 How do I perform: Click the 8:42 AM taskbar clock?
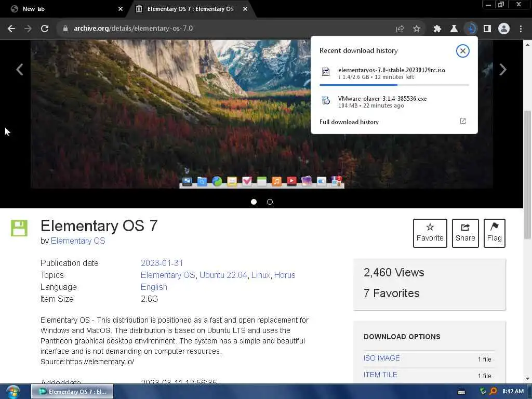tap(513, 391)
